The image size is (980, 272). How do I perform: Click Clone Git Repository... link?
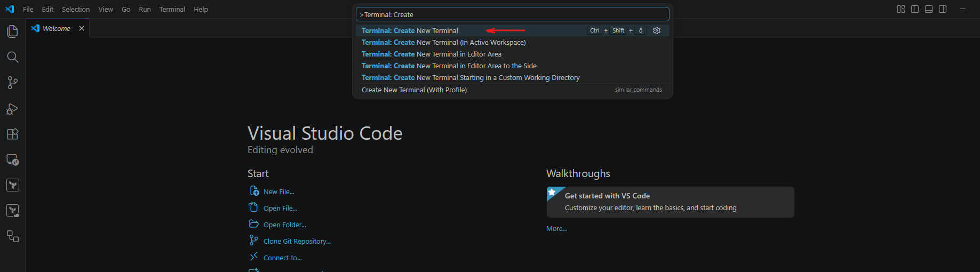pos(297,241)
